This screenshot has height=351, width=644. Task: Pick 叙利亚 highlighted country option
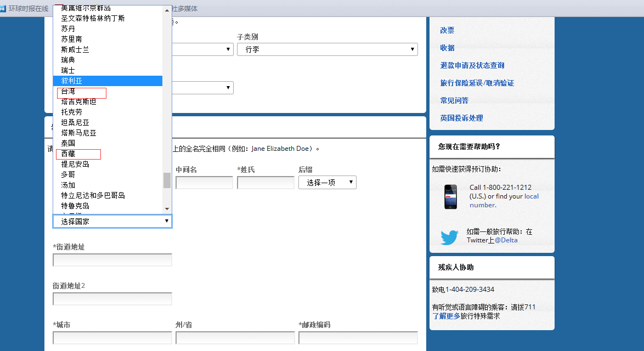tap(72, 81)
